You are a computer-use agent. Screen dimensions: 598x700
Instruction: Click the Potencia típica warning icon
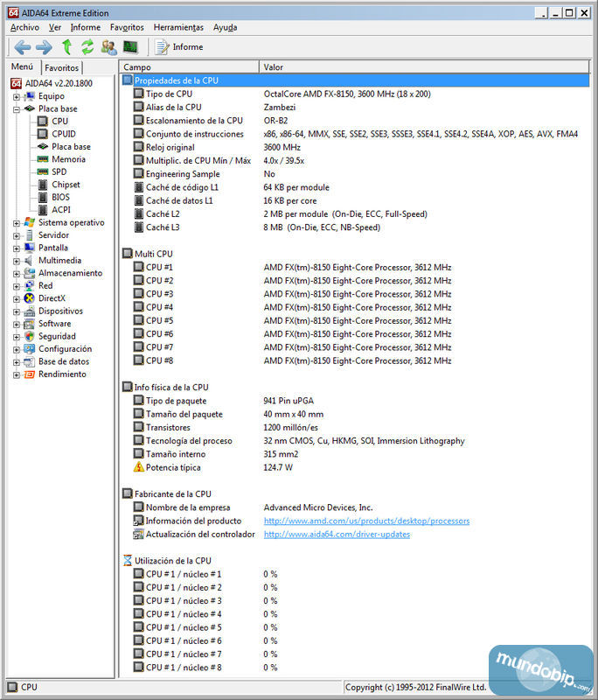(139, 467)
